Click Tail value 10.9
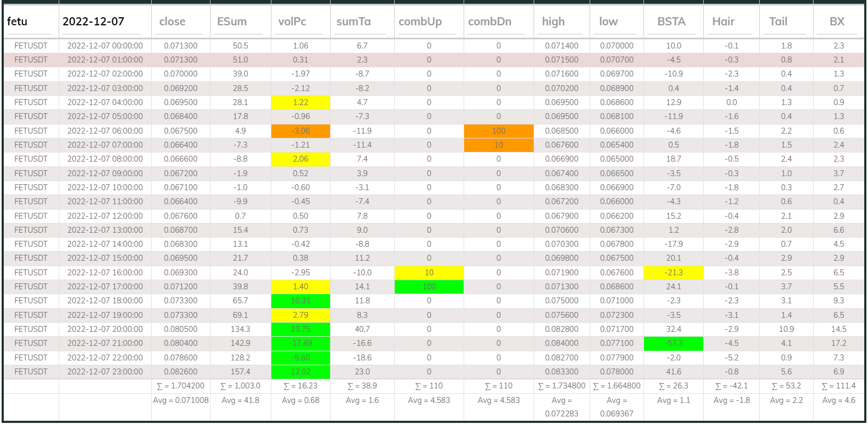 pos(787,329)
